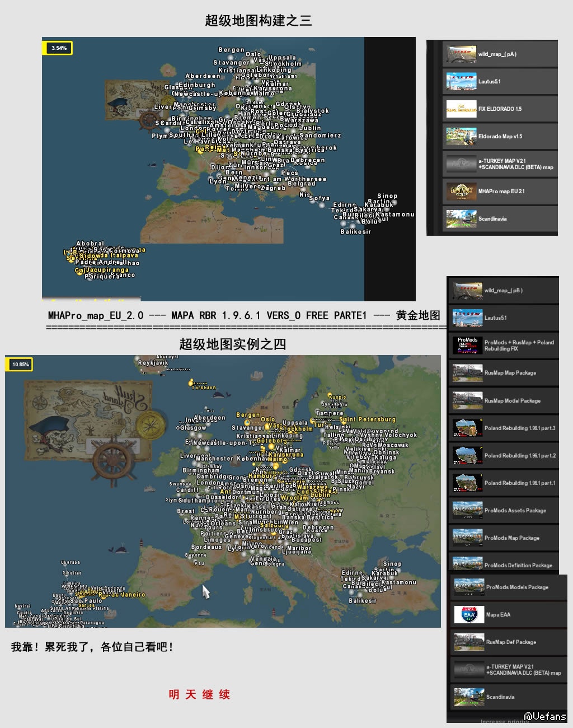Select the ProMods Assets Package icon

(x=467, y=510)
